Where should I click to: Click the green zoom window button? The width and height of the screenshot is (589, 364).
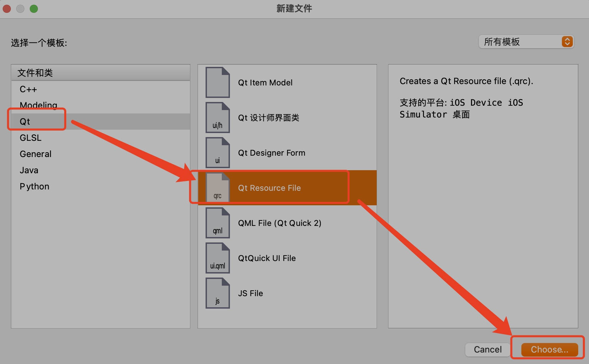[34, 8]
